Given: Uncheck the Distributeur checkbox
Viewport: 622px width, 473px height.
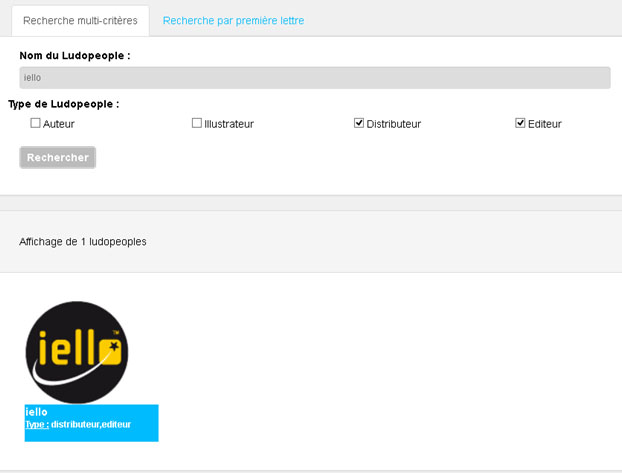Looking at the screenshot, I should click(x=359, y=123).
